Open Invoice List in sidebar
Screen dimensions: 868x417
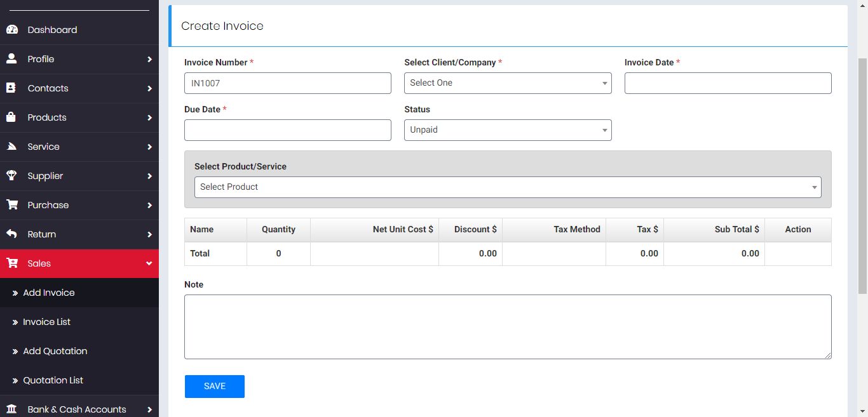[x=47, y=322]
